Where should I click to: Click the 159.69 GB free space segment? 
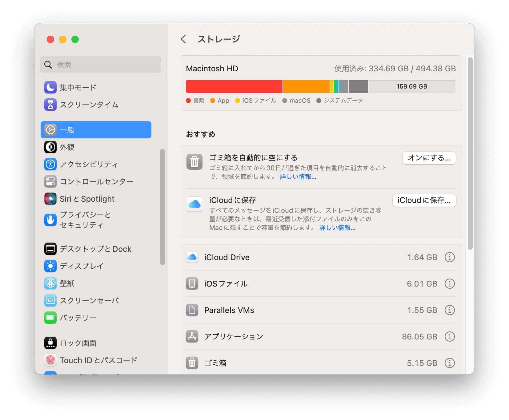412,86
